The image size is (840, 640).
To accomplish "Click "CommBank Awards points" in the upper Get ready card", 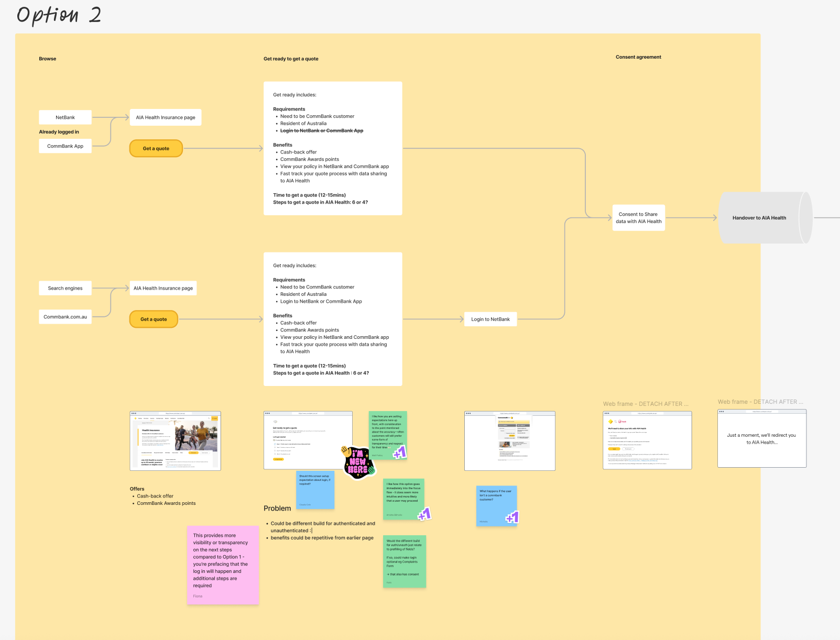I will (309, 159).
